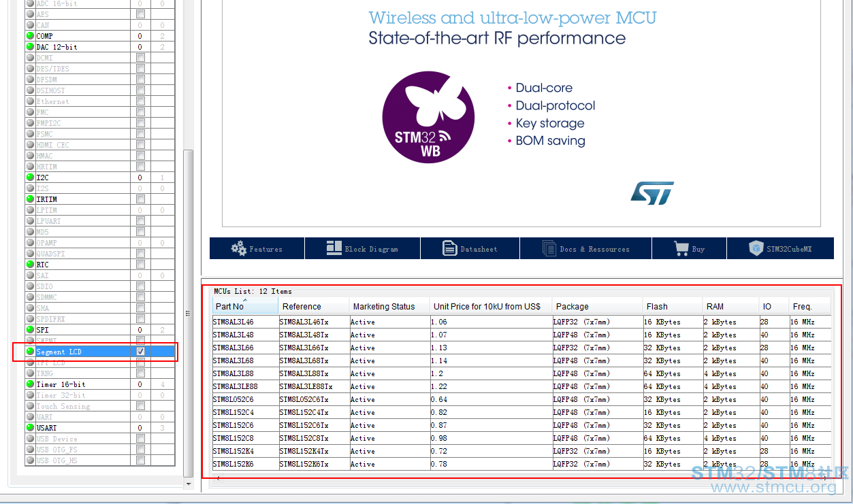Sort by the Reference column header
Image resolution: width=853 pixels, height=504 pixels.
click(x=314, y=306)
